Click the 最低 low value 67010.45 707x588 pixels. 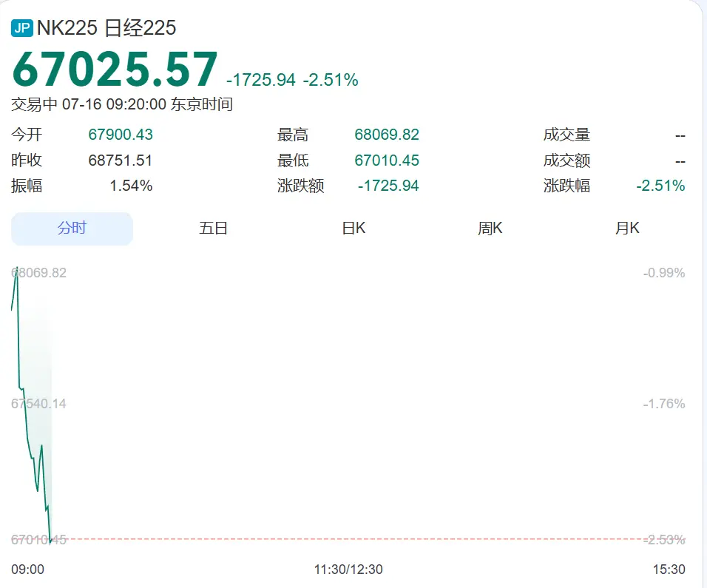pyautogui.click(x=387, y=160)
